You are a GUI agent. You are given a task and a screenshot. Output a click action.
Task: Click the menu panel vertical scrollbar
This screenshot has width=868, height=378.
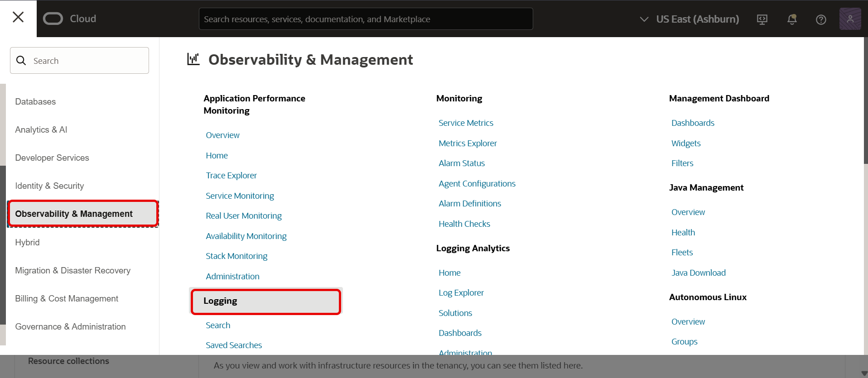click(865, 100)
